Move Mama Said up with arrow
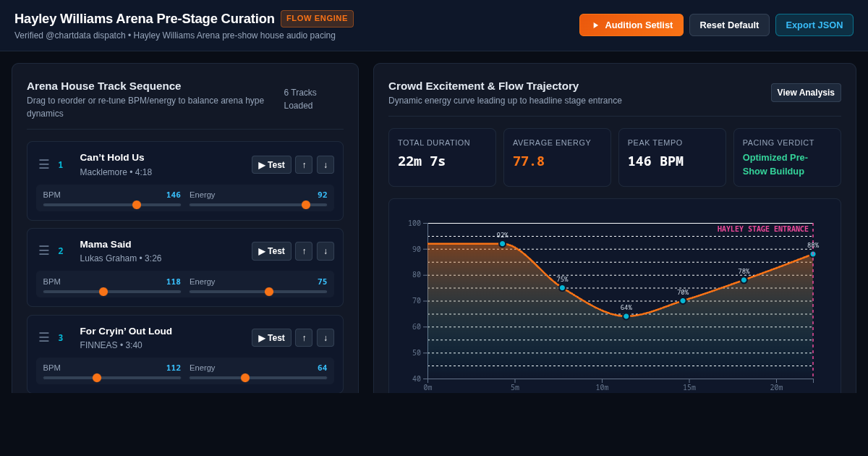The image size is (868, 456). point(304,251)
